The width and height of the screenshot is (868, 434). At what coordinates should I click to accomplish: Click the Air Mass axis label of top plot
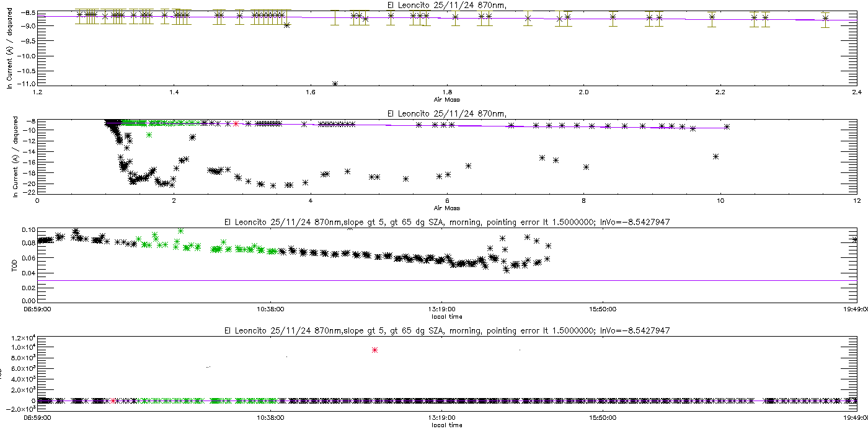pyautogui.click(x=446, y=100)
